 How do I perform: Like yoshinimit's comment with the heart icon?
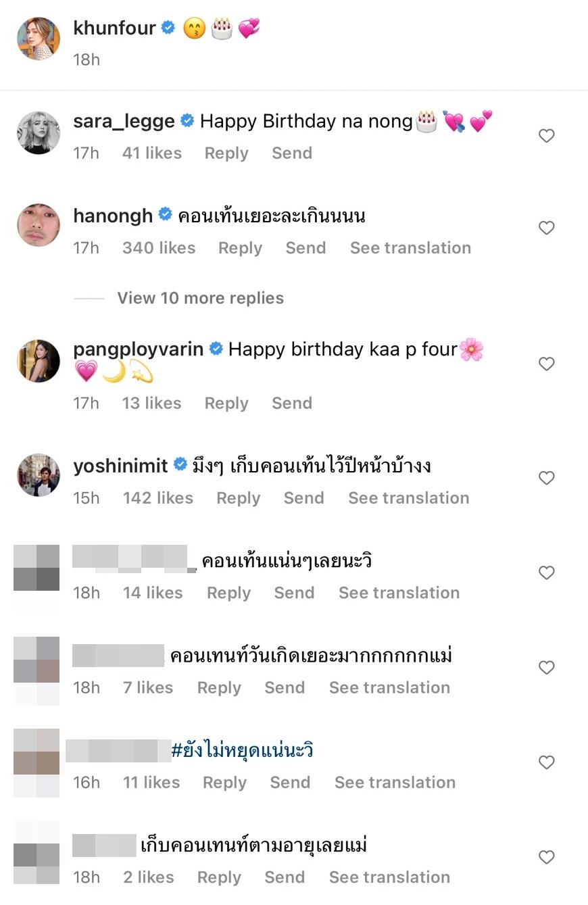(x=546, y=478)
